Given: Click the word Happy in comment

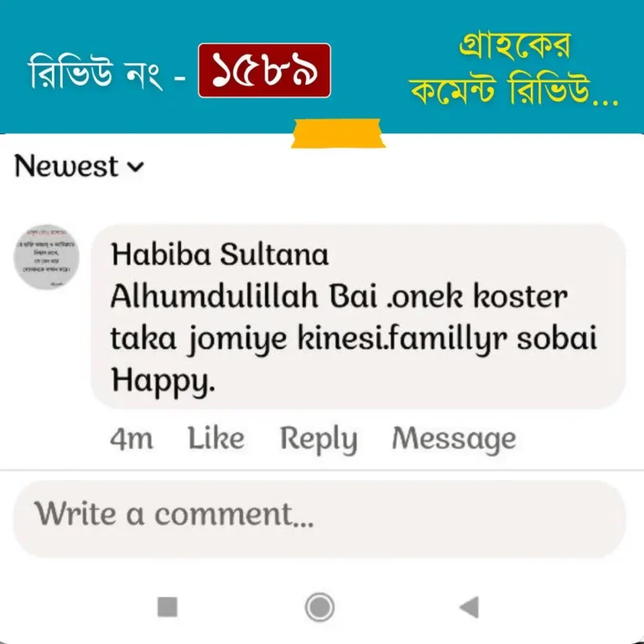Looking at the screenshot, I should [163, 381].
